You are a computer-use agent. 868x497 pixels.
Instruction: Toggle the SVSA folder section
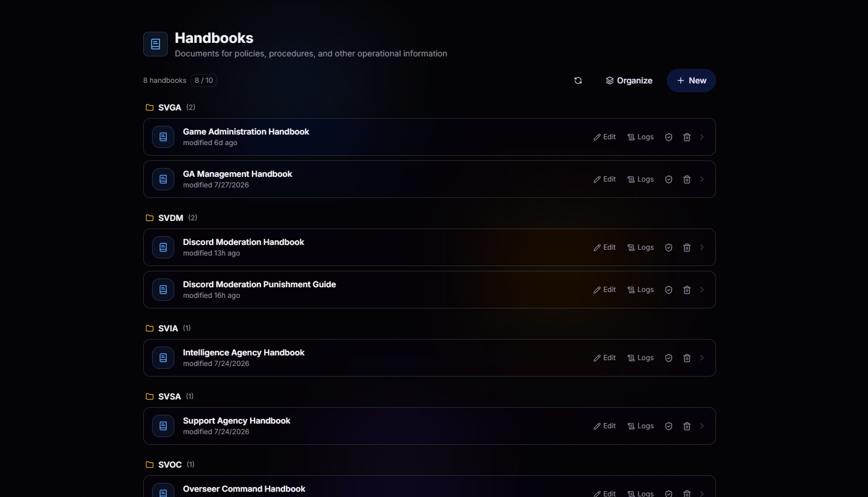pos(170,397)
